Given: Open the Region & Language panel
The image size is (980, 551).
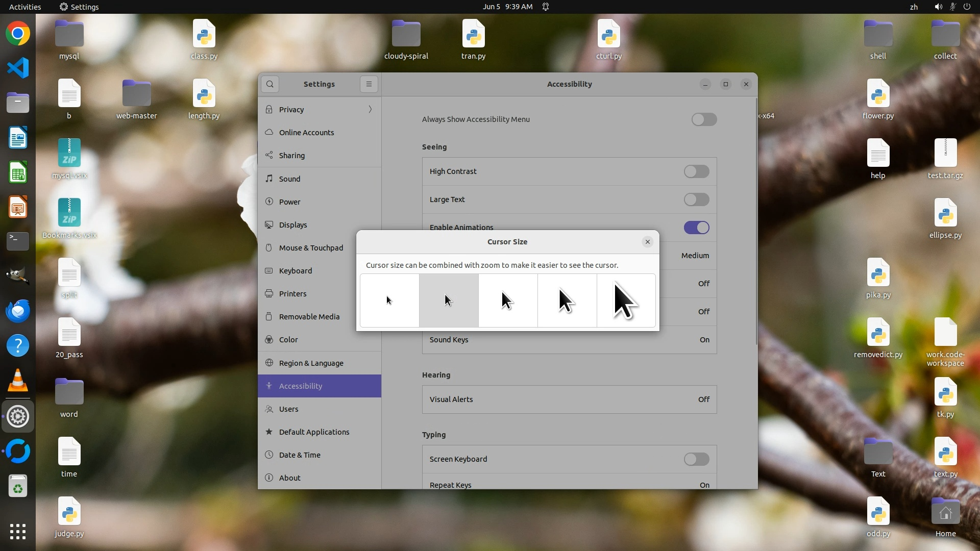Looking at the screenshot, I should (311, 363).
